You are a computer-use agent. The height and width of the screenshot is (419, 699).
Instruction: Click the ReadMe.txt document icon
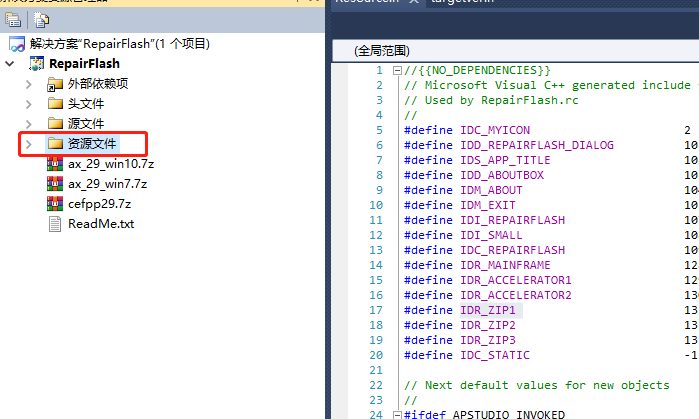[x=55, y=224]
